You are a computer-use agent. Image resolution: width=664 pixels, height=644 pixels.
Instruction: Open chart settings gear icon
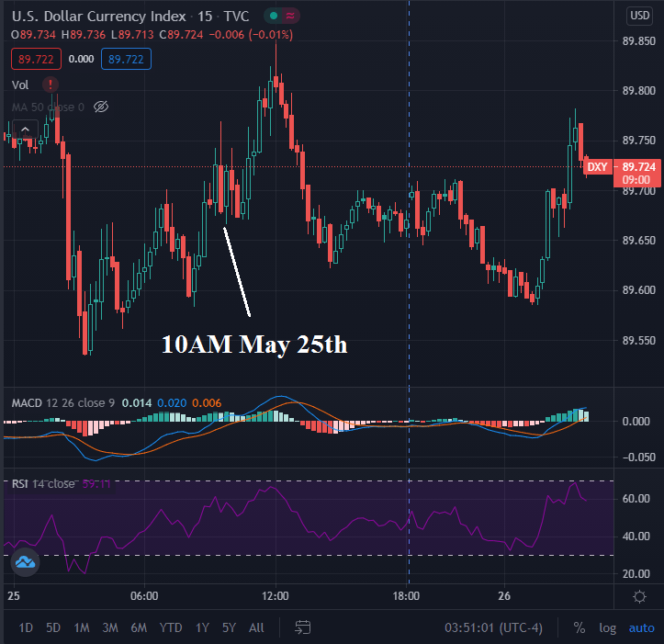click(x=639, y=596)
